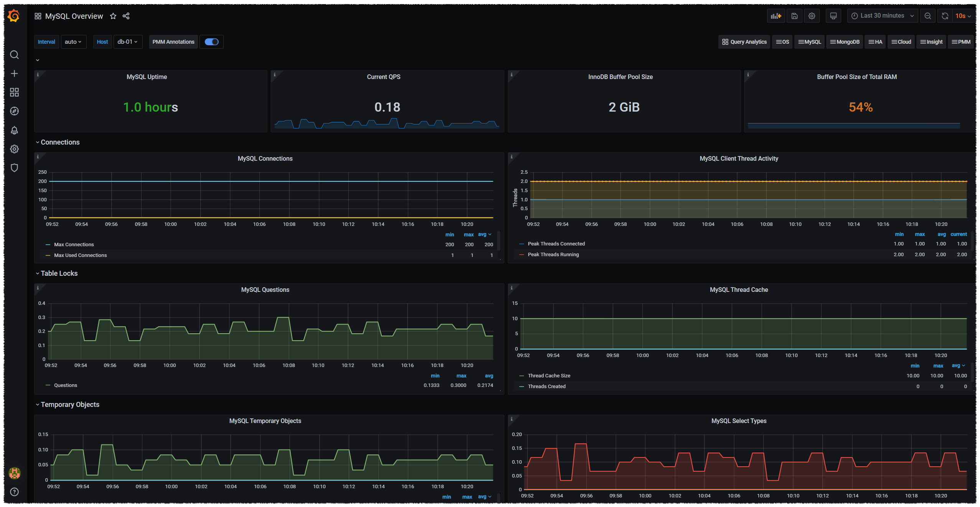Viewport: 980px width, 507px height.
Task: Toggle the PMM Annotations switch
Action: (x=211, y=42)
